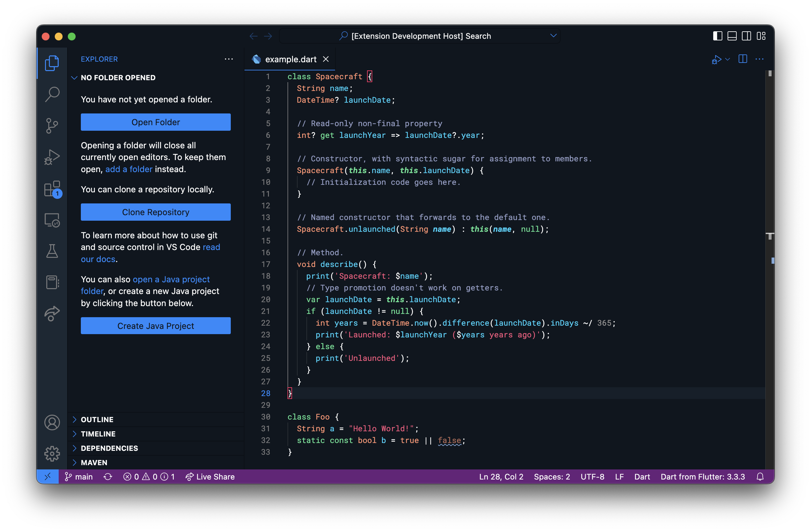The width and height of the screenshot is (811, 532).
Task: Toggle the primary side bar layout button
Action: coord(717,36)
